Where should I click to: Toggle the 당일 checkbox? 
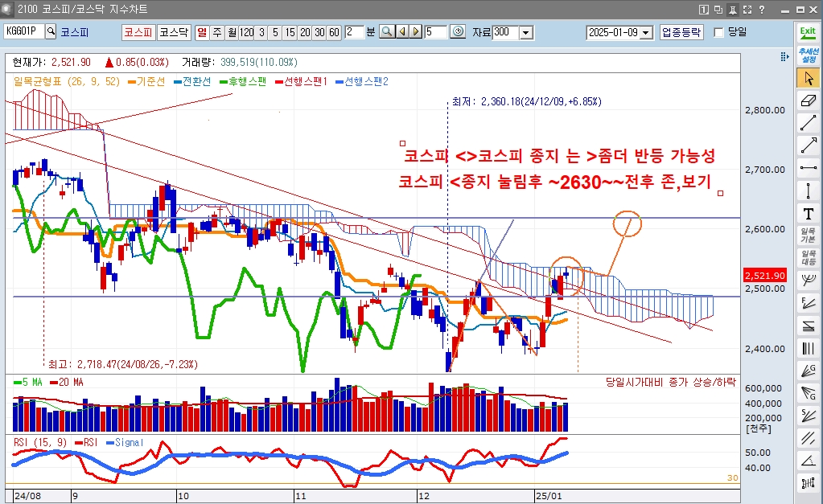pos(719,32)
